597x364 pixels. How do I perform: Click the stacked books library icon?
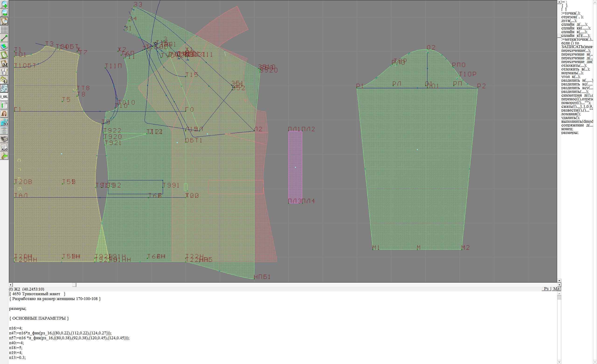[x=4, y=139]
